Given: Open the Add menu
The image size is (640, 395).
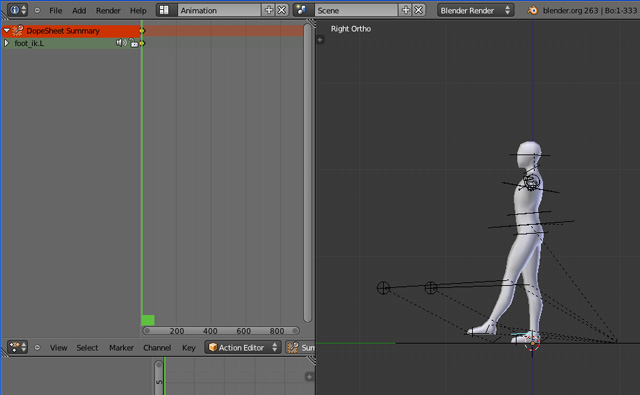Looking at the screenshot, I should [79, 11].
